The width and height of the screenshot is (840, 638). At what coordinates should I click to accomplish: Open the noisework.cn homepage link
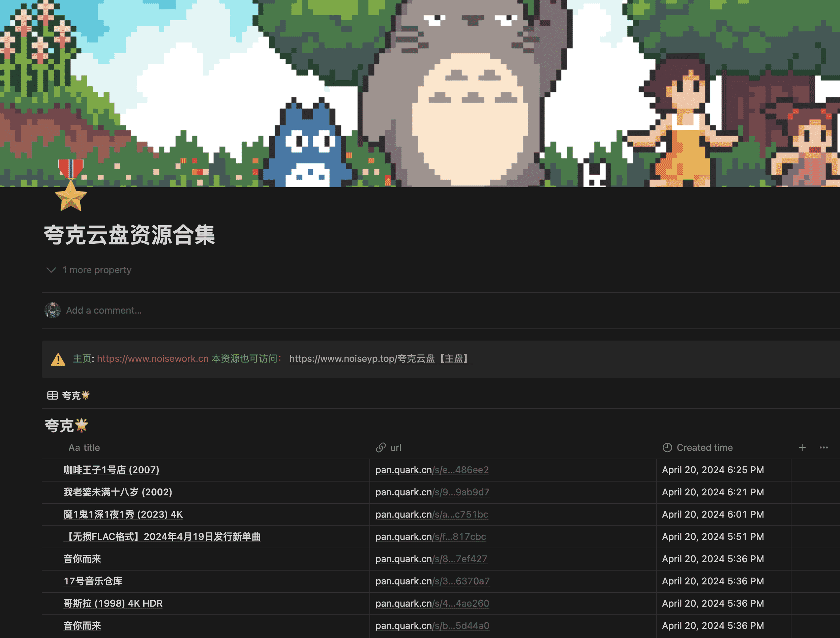coord(153,359)
